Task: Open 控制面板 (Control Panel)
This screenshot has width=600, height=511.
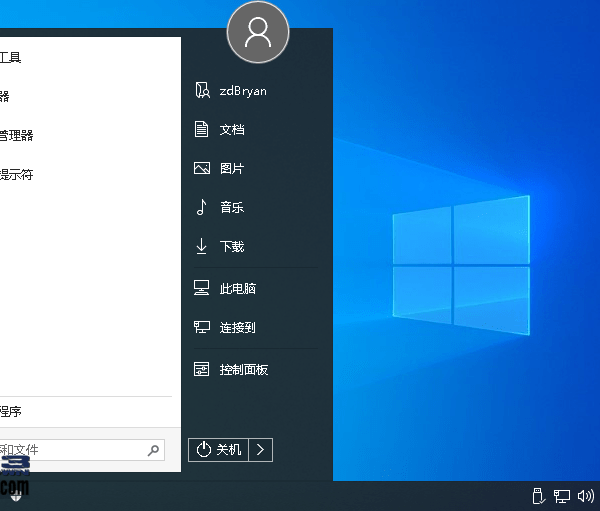Action: coord(244,370)
